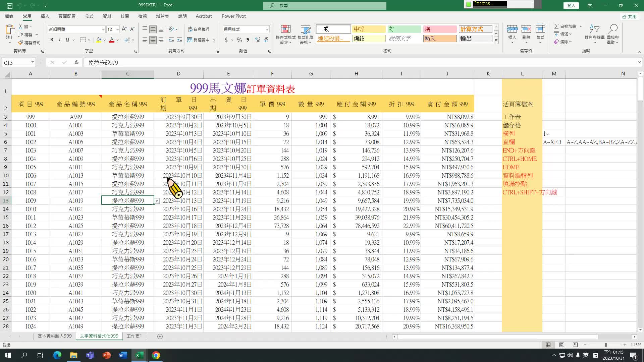Toggle Wrap Text option

click(x=199, y=29)
